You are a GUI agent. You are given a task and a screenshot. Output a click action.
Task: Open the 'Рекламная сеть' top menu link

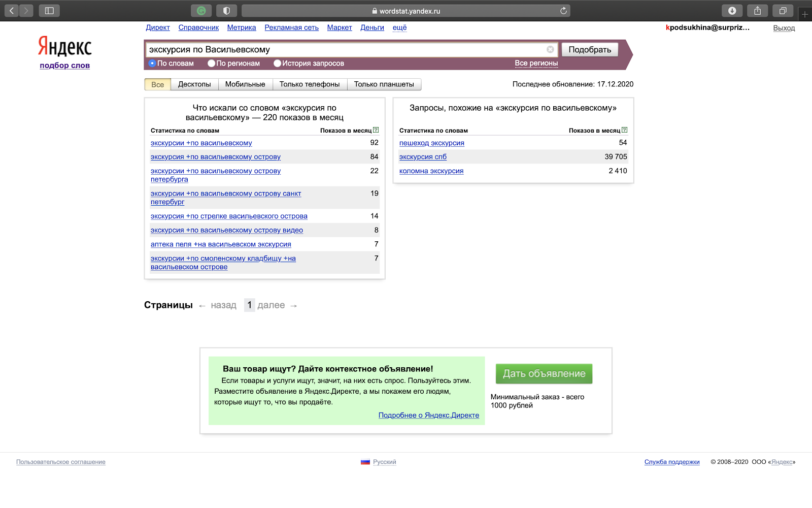(x=291, y=27)
